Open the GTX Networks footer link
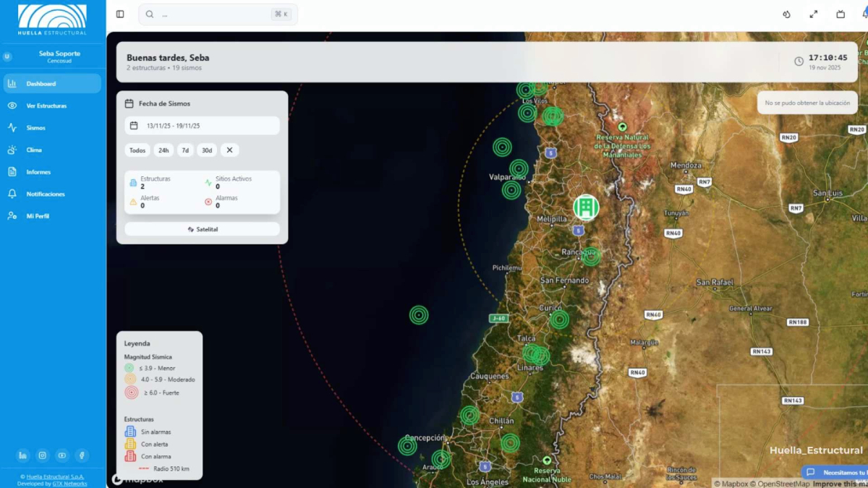The width and height of the screenshot is (868, 488). 69,484
